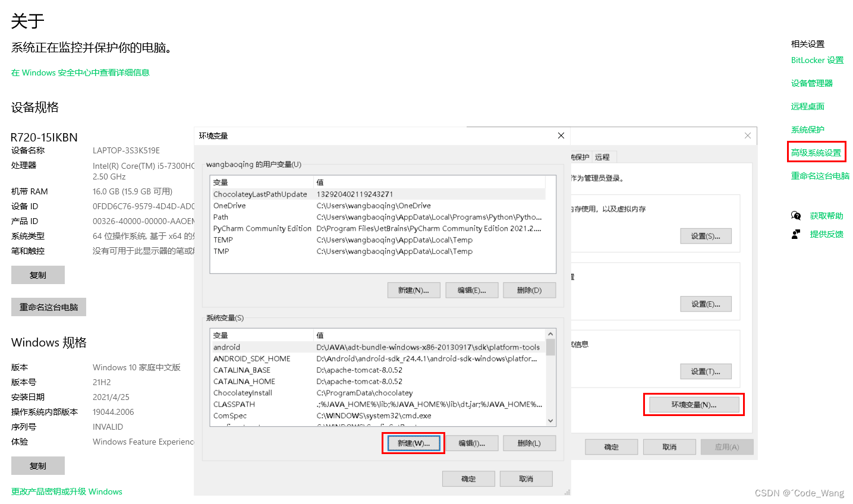Click the 提供反馈 person icon
Viewport: 853px width, 504px height.
[x=796, y=234]
